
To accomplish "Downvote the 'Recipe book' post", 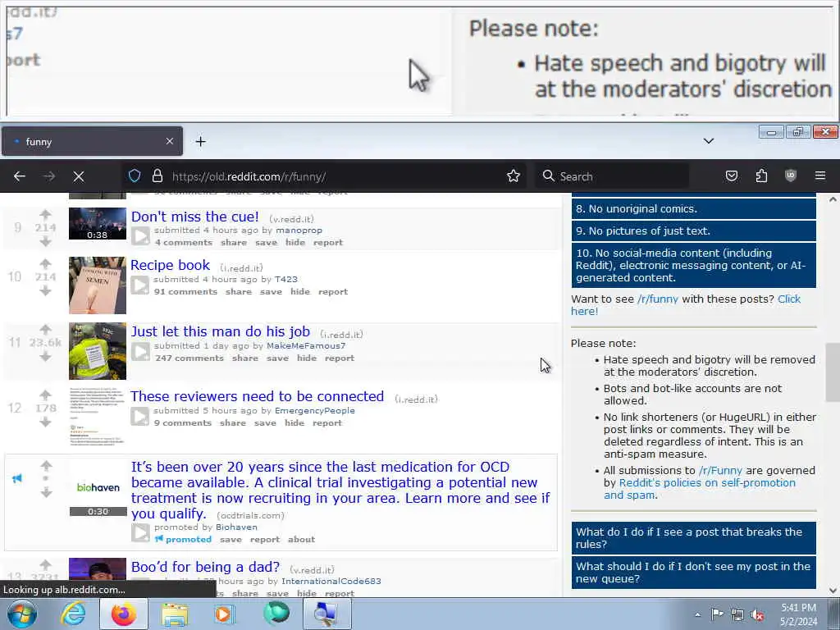I will [46, 291].
